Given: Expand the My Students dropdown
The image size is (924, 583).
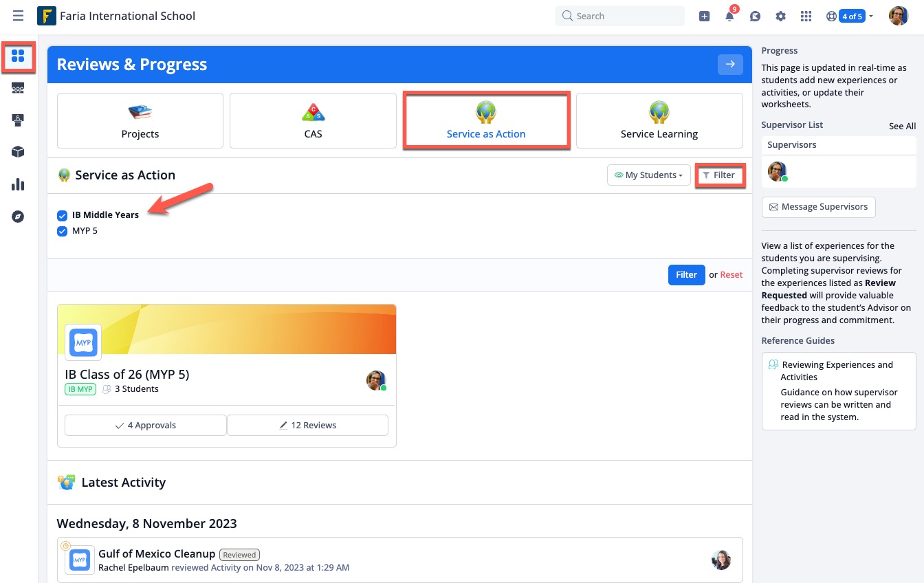Looking at the screenshot, I should tap(648, 175).
